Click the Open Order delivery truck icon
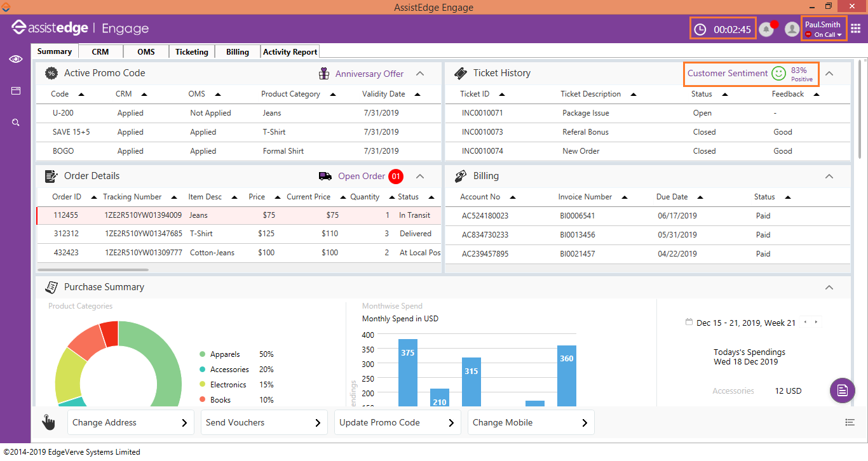Screen dimensions: 868x461 click(x=325, y=176)
